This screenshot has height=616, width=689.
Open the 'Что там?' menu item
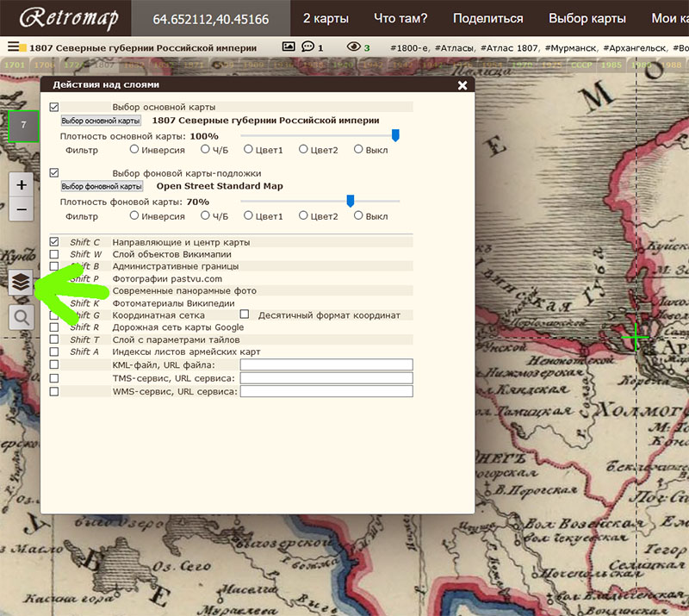(402, 18)
